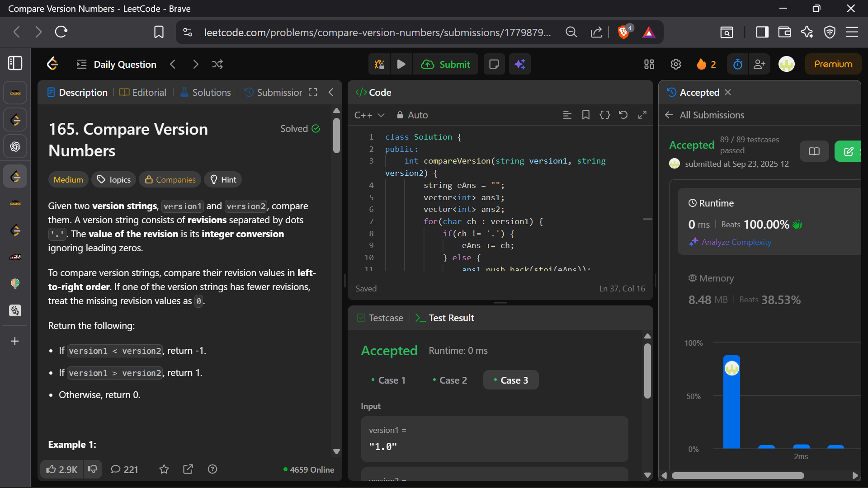Toggle the left sidebar panel icon

click(x=15, y=63)
